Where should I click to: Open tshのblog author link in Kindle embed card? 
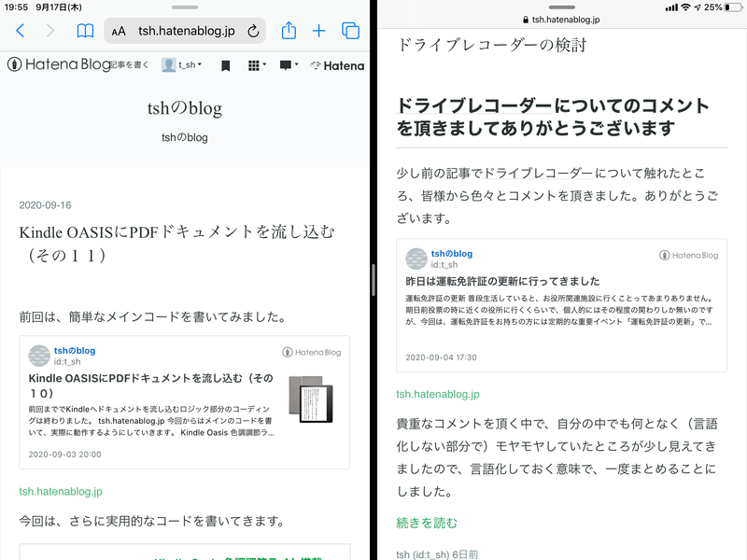[x=75, y=351]
